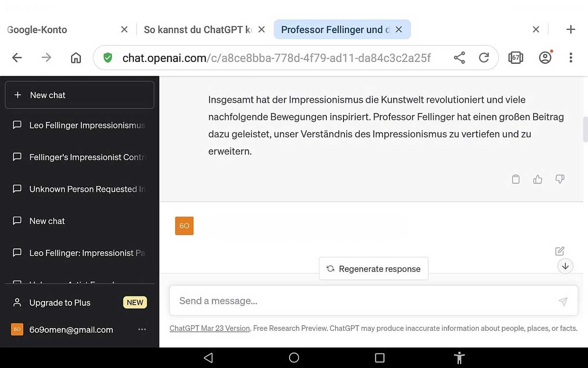Open Fellinger's Impressionist Contri conversation
588x368 pixels.
(x=79, y=157)
